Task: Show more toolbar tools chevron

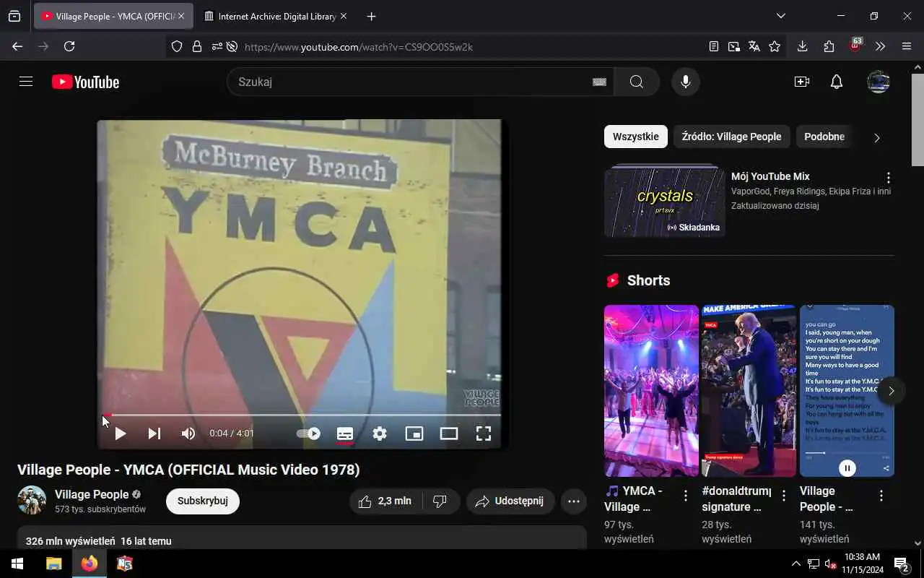Action: click(x=881, y=46)
